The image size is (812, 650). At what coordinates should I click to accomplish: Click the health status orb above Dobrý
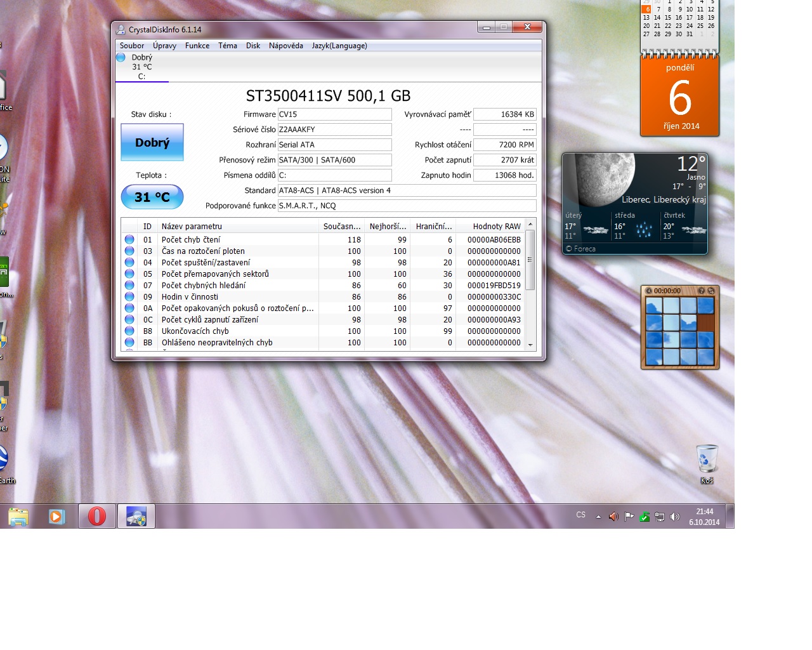coord(121,57)
